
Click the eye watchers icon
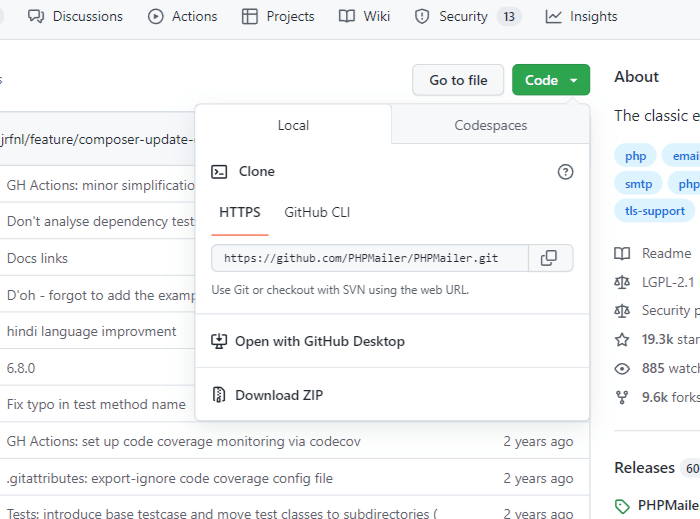click(x=622, y=369)
